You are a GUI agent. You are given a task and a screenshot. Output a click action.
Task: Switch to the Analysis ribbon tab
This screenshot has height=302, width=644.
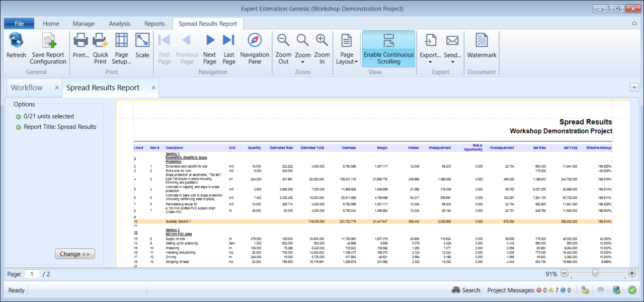[x=119, y=24]
